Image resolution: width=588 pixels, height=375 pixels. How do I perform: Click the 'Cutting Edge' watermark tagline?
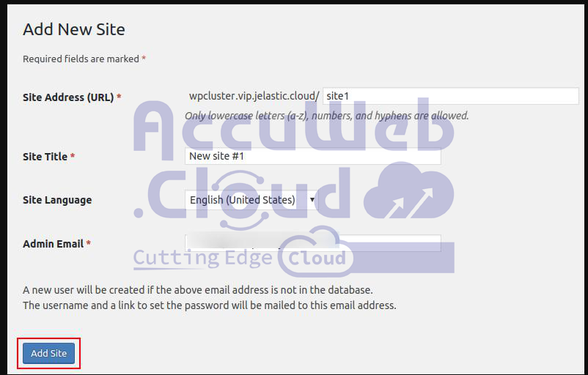(x=202, y=258)
